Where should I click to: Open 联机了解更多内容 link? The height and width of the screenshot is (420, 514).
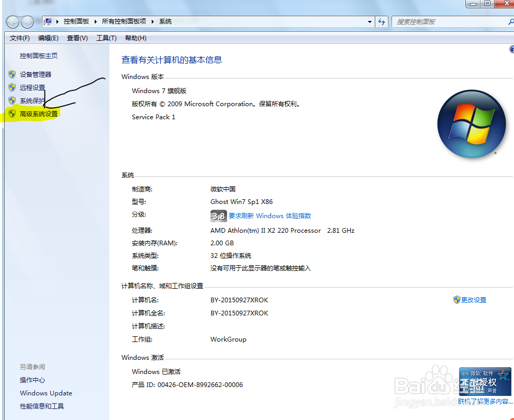485,402
